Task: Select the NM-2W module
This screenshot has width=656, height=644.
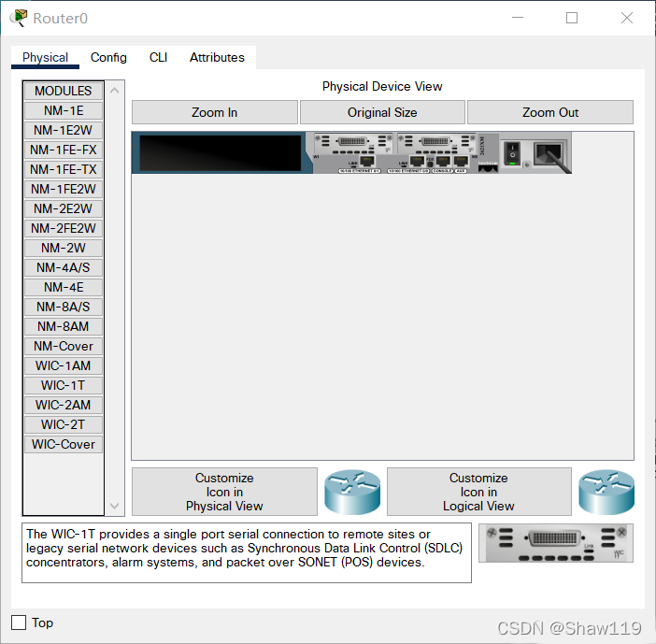Action: tap(64, 248)
